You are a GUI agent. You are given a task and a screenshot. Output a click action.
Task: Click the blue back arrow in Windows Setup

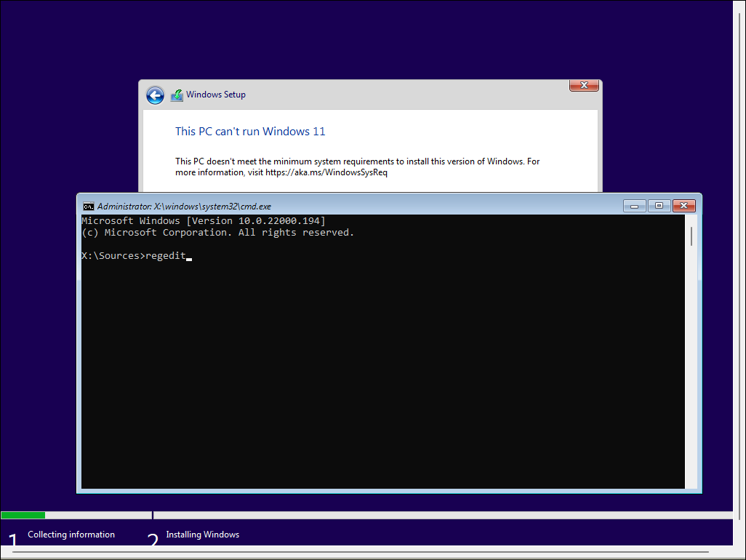(155, 95)
